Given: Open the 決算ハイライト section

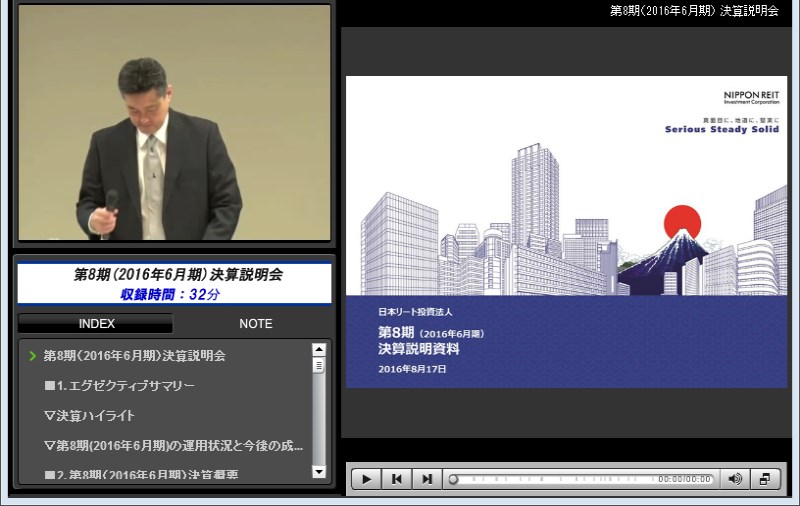Looking at the screenshot, I should click(89, 416).
